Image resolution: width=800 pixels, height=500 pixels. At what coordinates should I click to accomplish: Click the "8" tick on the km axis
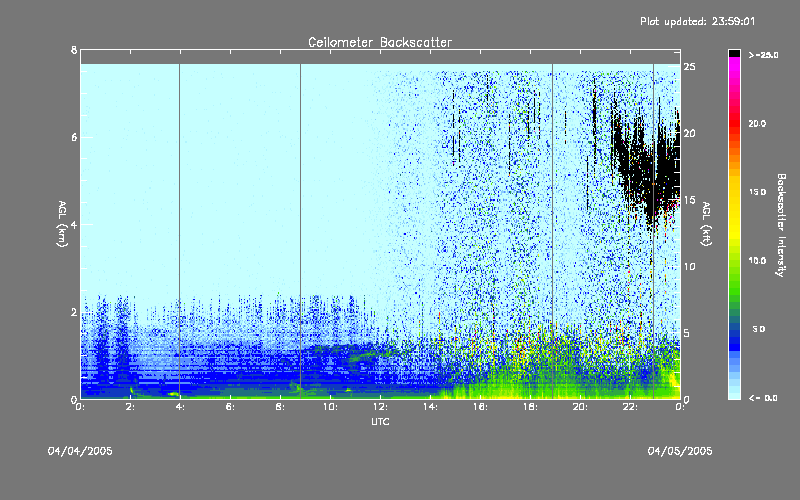click(x=74, y=50)
